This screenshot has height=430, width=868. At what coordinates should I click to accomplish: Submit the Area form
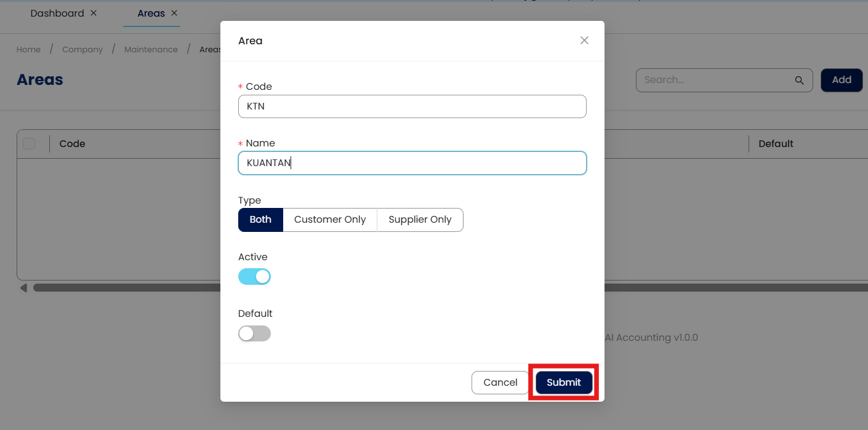click(563, 383)
